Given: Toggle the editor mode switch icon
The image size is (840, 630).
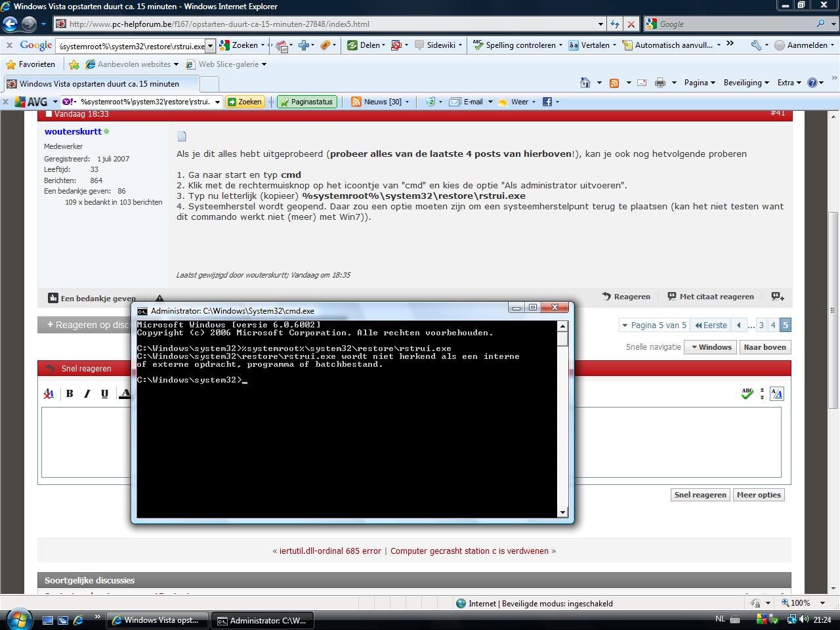Looking at the screenshot, I should pos(777,394).
